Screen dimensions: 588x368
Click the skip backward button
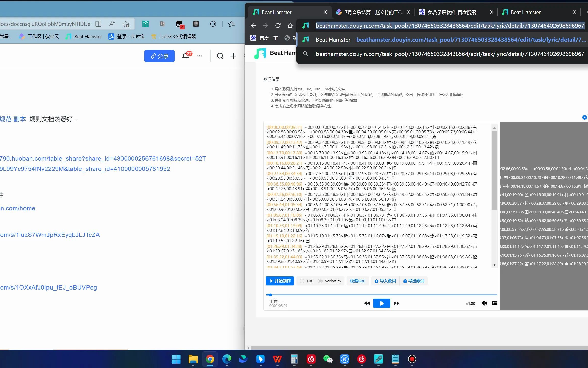coord(366,303)
